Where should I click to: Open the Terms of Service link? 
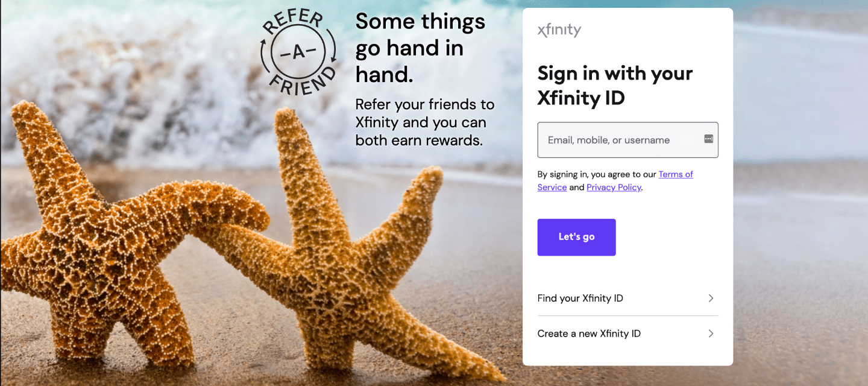click(675, 174)
